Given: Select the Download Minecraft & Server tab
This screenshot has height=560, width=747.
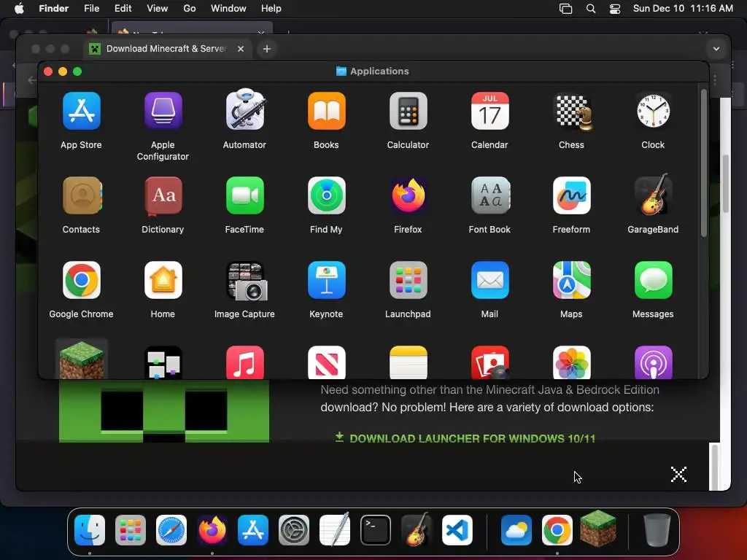Looking at the screenshot, I should click(169, 49).
